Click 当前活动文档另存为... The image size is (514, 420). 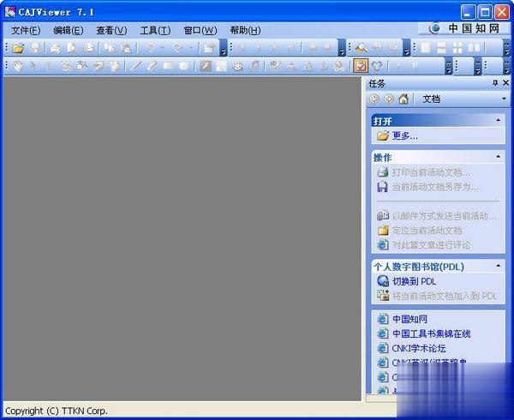[435, 187]
